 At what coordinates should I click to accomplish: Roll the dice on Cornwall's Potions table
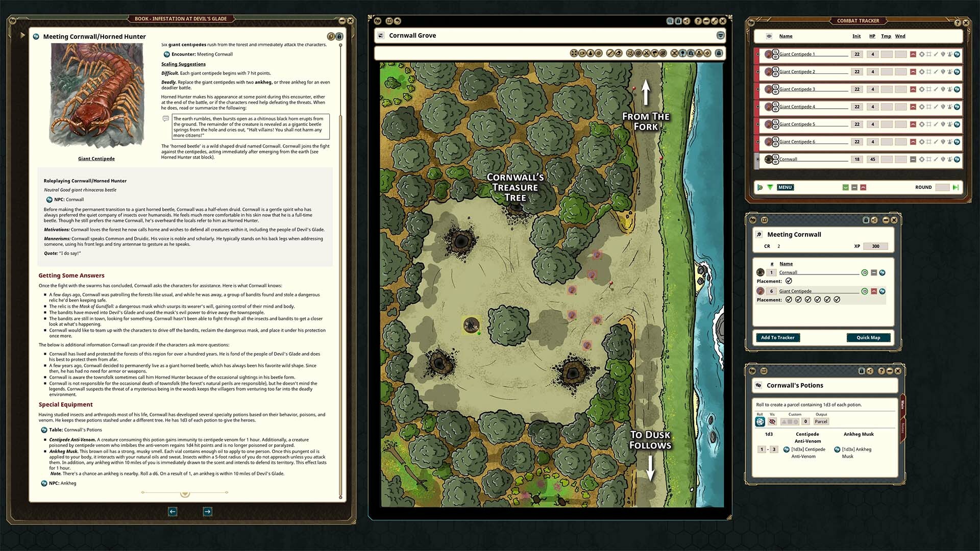760,421
